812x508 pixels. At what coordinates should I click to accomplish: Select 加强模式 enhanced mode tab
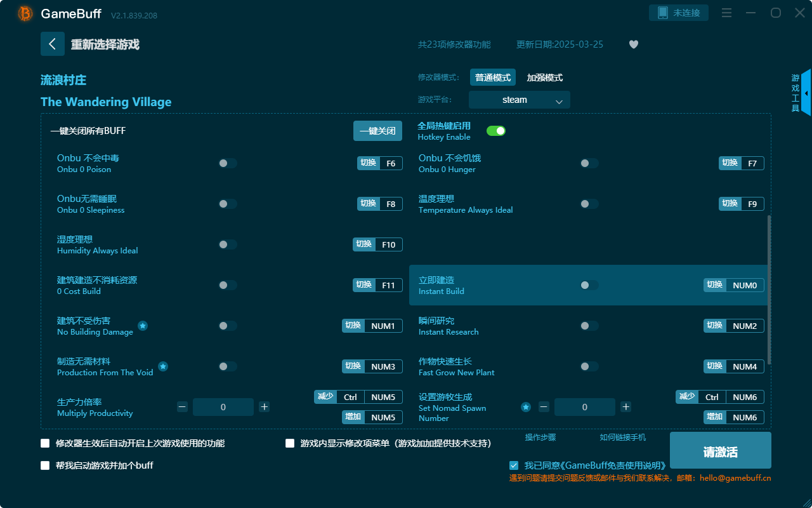(x=545, y=77)
